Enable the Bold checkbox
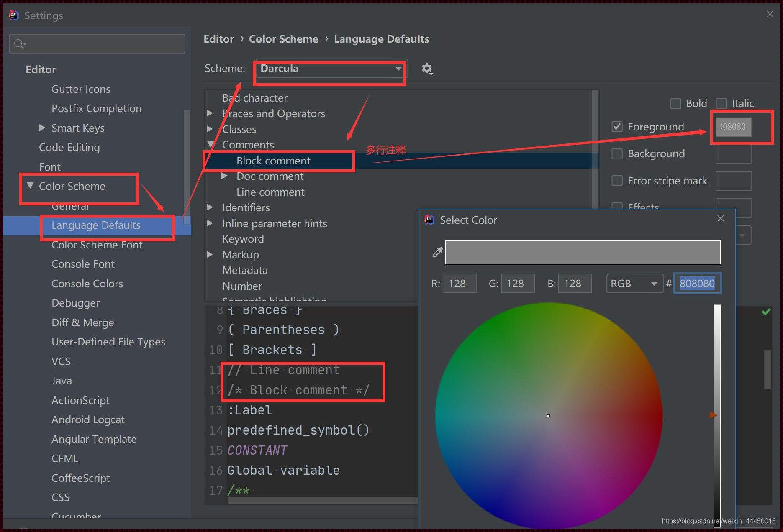Viewport: 783px width, 532px height. (x=675, y=103)
